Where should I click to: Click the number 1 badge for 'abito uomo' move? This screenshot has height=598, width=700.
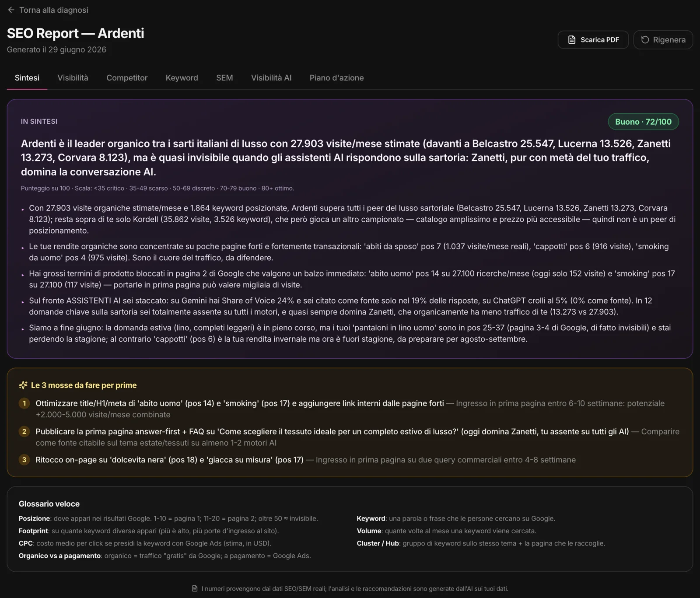coord(24,403)
